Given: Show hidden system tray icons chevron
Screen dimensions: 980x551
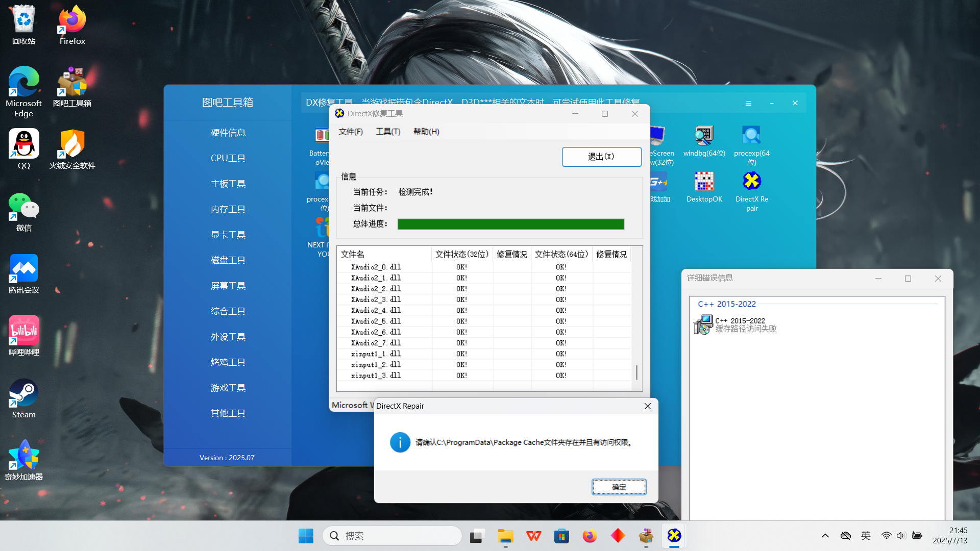Looking at the screenshot, I should [825, 536].
